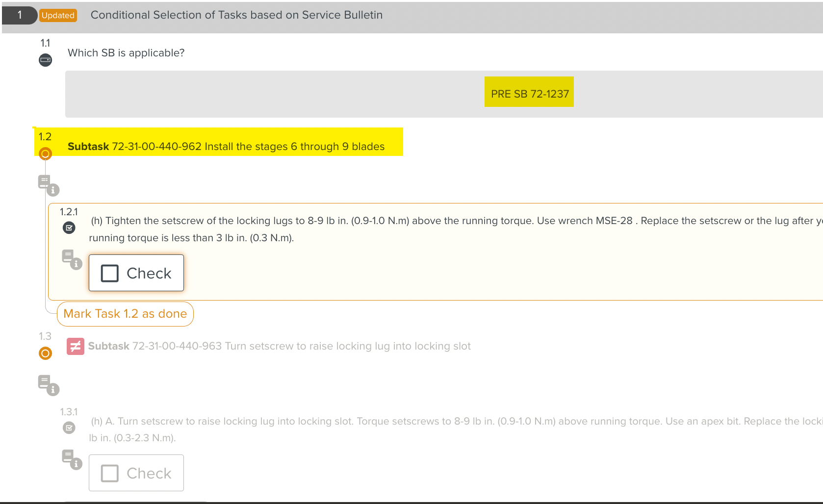Click the checklist icon for step 1.2.1
Viewport: 823px width, 504px height.
(69, 228)
